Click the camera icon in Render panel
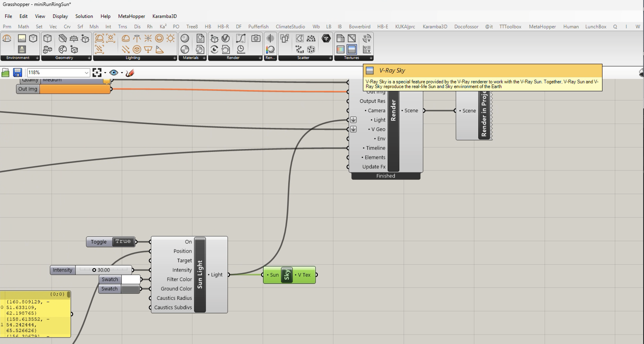 tap(256, 38)
